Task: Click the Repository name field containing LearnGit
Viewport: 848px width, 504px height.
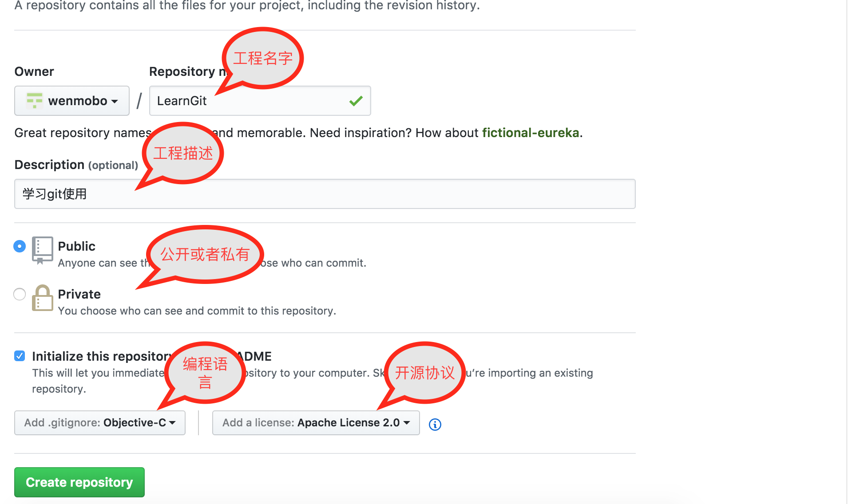Action: tap(260, 101)
